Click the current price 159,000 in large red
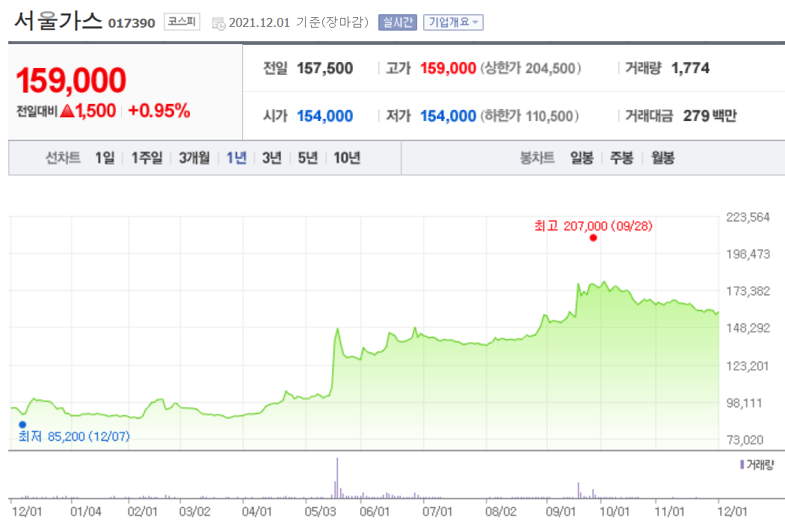 point(71,80)
